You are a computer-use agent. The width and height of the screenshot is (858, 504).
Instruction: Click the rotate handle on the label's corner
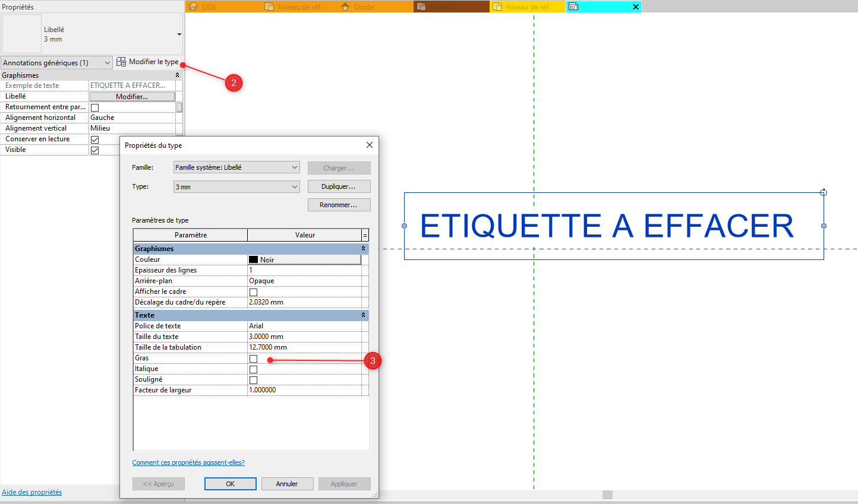coord(824,192)
